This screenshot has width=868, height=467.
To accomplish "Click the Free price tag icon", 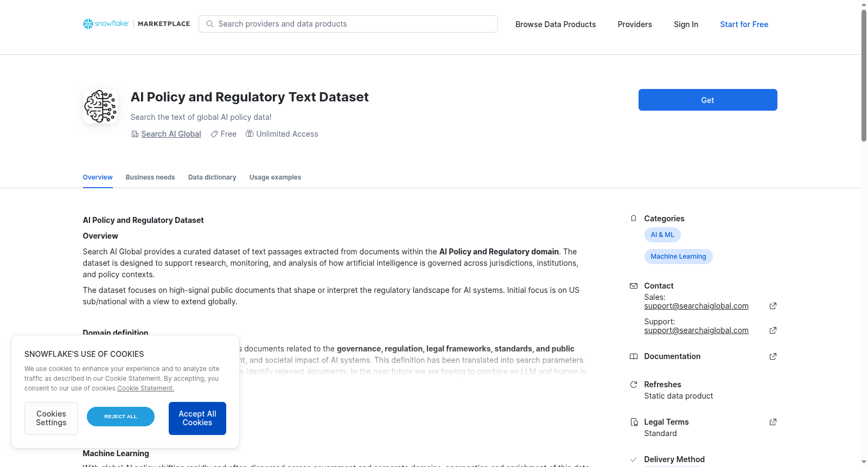I will [x=214, y=134].
